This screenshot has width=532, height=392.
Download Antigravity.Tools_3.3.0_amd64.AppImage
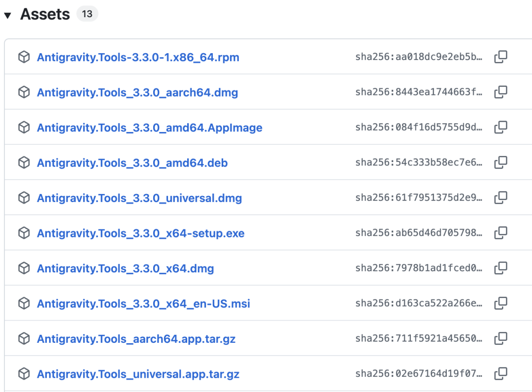click(x=150, y=128)
